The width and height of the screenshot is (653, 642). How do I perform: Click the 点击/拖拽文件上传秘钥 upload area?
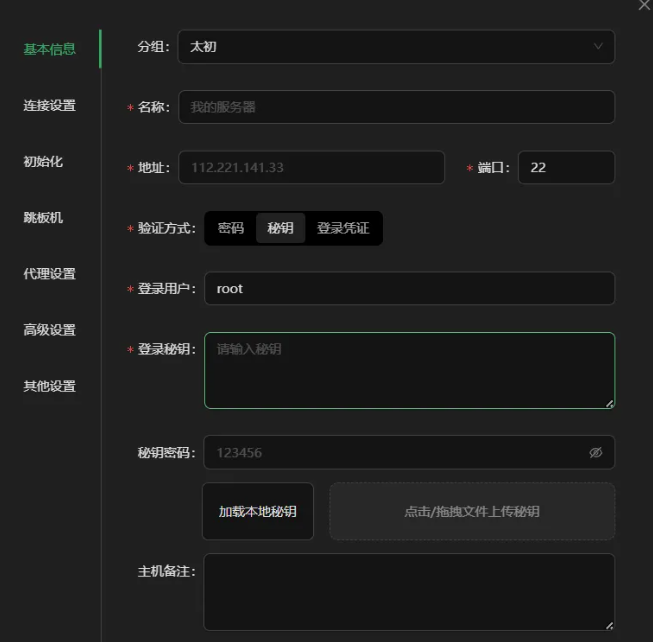[x=472, y=511]
